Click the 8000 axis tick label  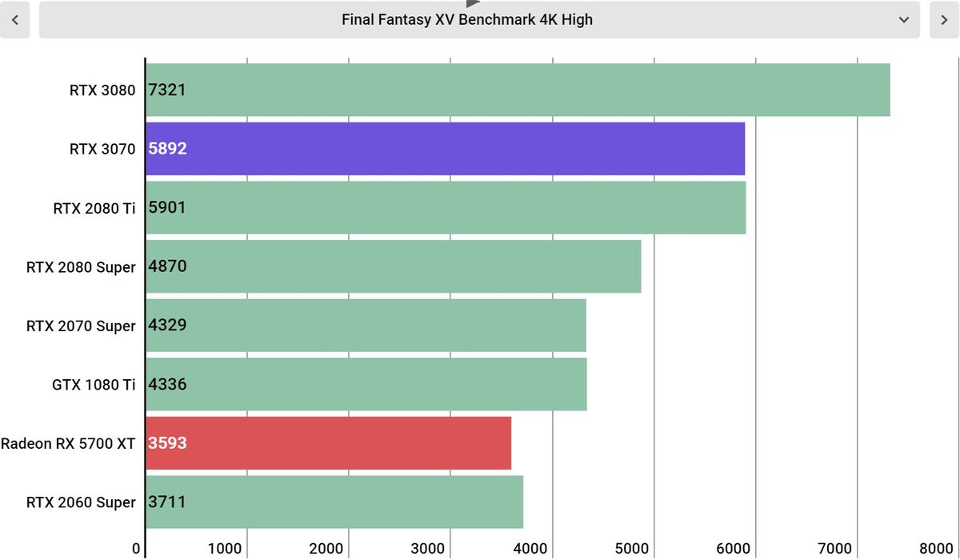937,549
